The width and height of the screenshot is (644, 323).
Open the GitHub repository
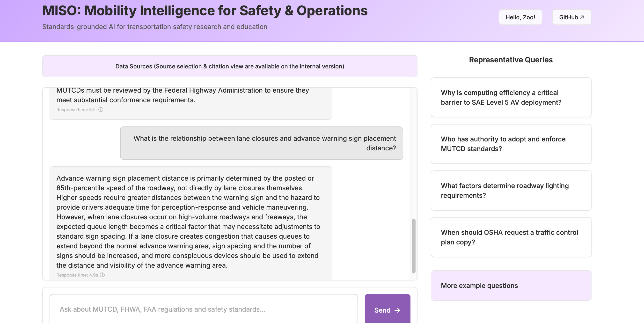(571, 17)
